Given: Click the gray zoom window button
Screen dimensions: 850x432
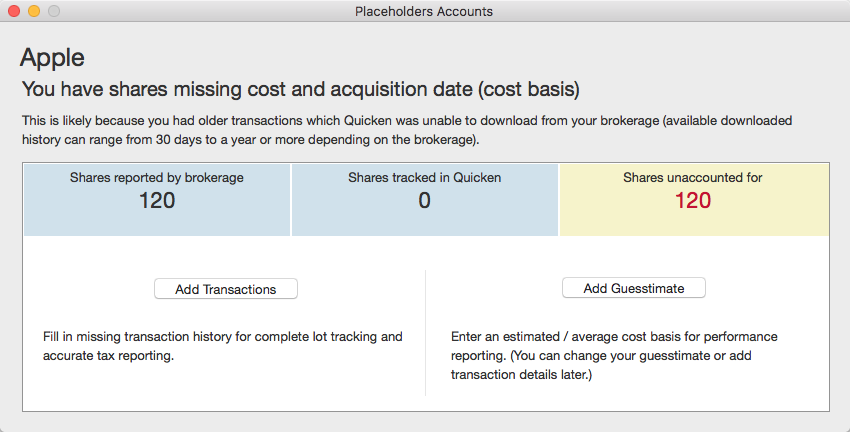Looking at the screenshot, I should pyautogui.click(x=54, y=12).
